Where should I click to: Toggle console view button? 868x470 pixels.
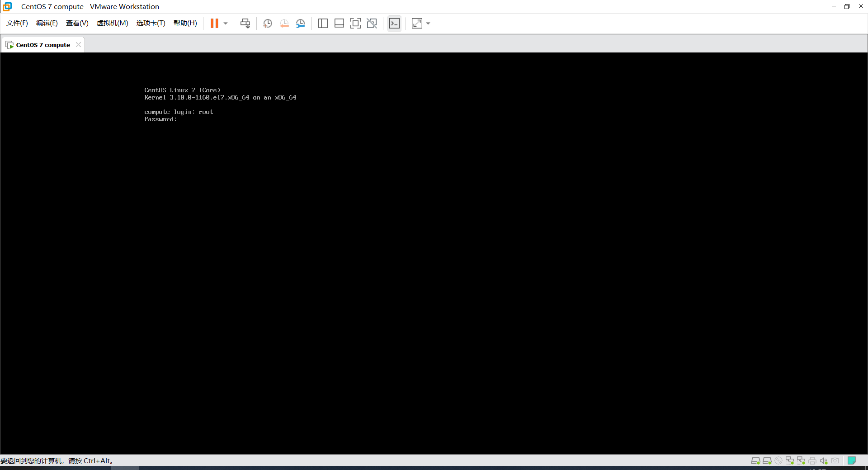click(394, 24)
